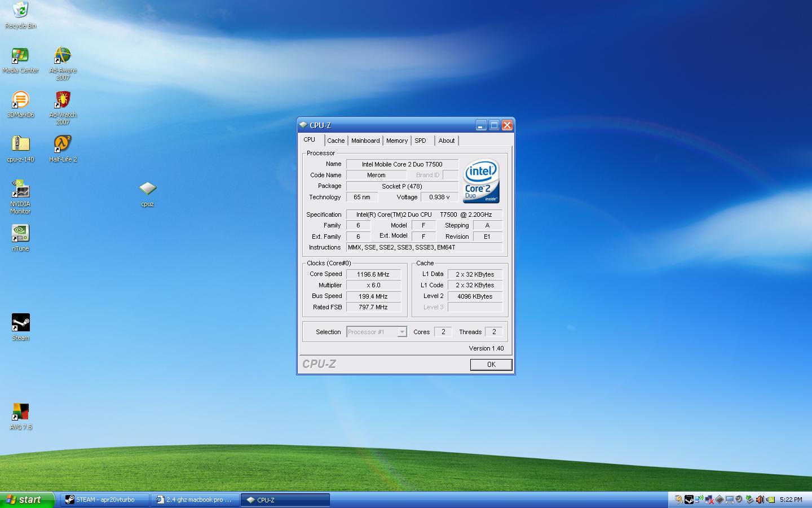Click the Version 1.40 label
The width and height of the screenshot is (812, 508).
tap(486, 348)
